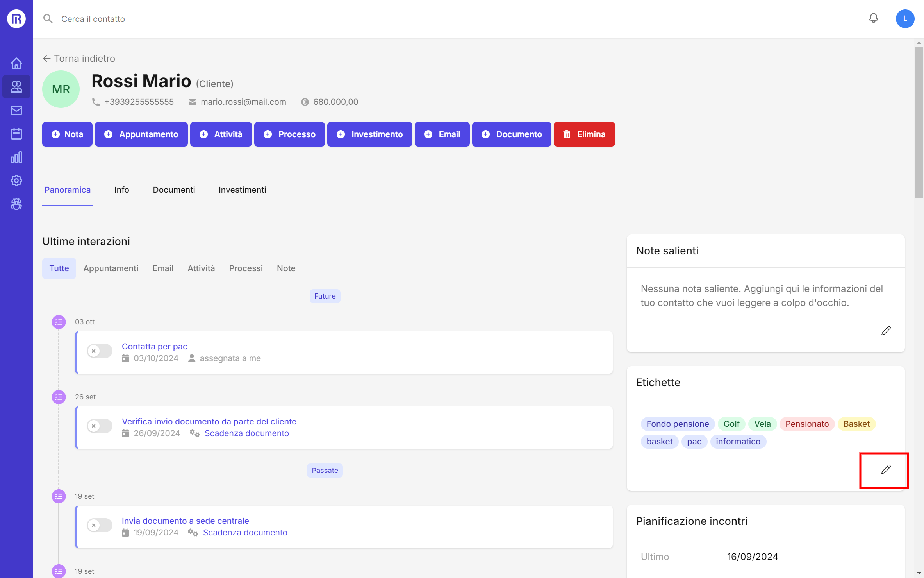Expand the 'Future' interactions section
This screenshot has height=578, width=924.
(x=325, y=296)
